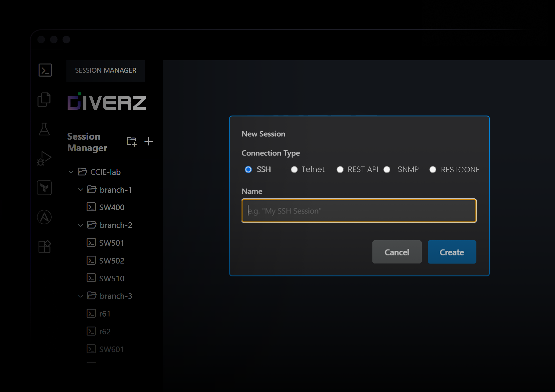
Task: Open the lab flask testing icon
Action: [44, 129]
